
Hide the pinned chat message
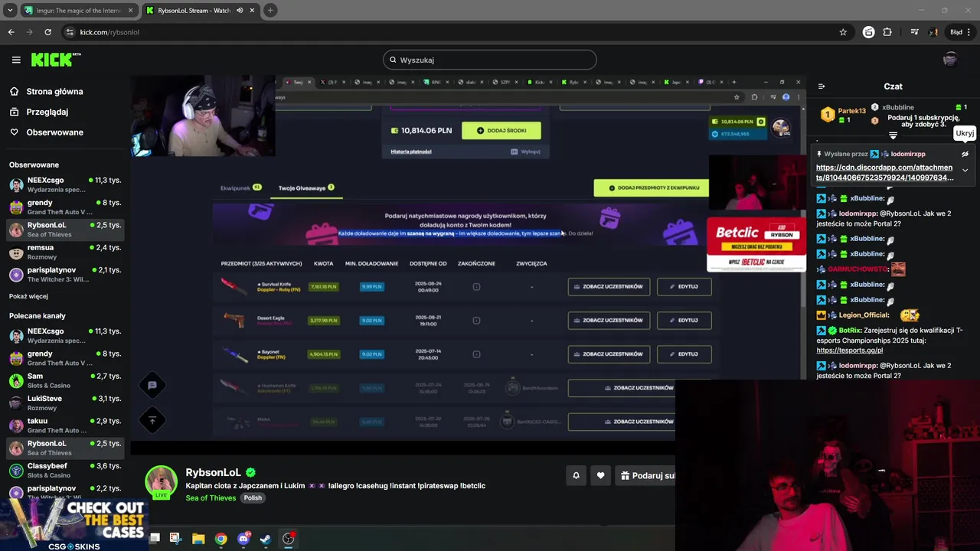pyautogui.click(x=965, y=154)
